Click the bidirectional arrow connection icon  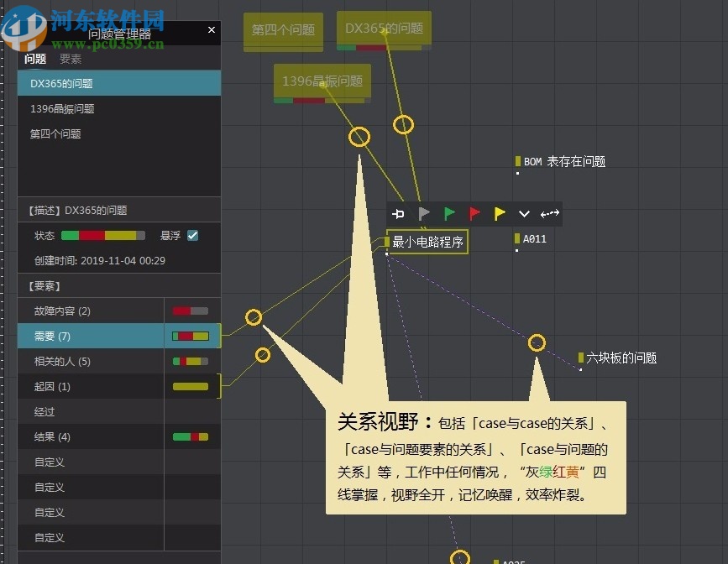[x=549, y=213]
